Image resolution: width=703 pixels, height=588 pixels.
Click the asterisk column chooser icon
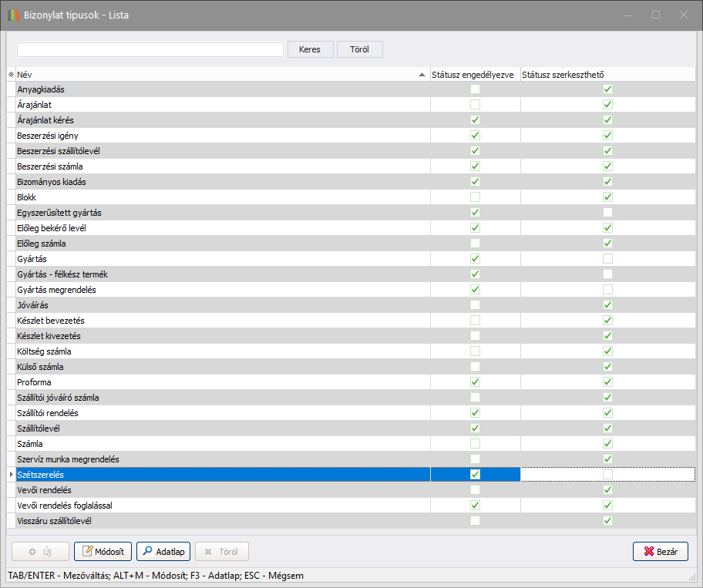point(11,75)
